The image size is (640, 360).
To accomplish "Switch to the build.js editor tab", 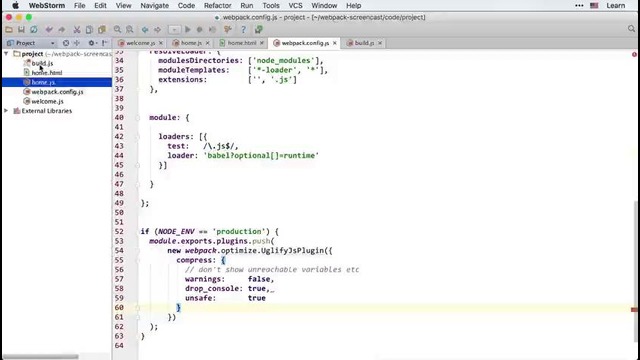I will [364, 43].
